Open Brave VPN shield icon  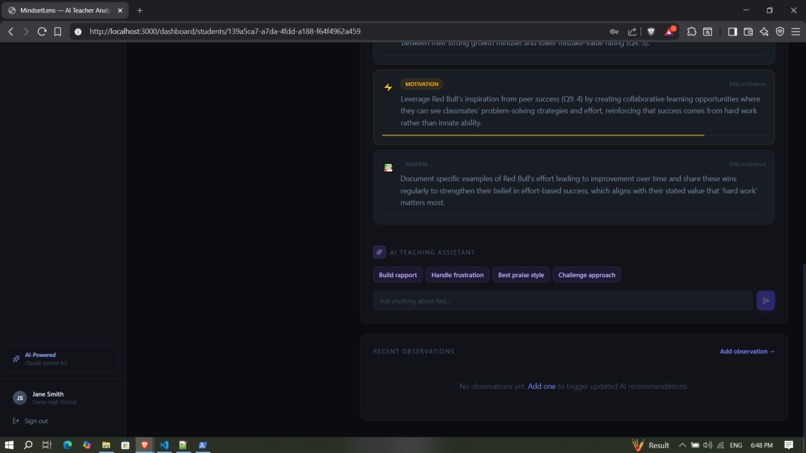(780, 31)
